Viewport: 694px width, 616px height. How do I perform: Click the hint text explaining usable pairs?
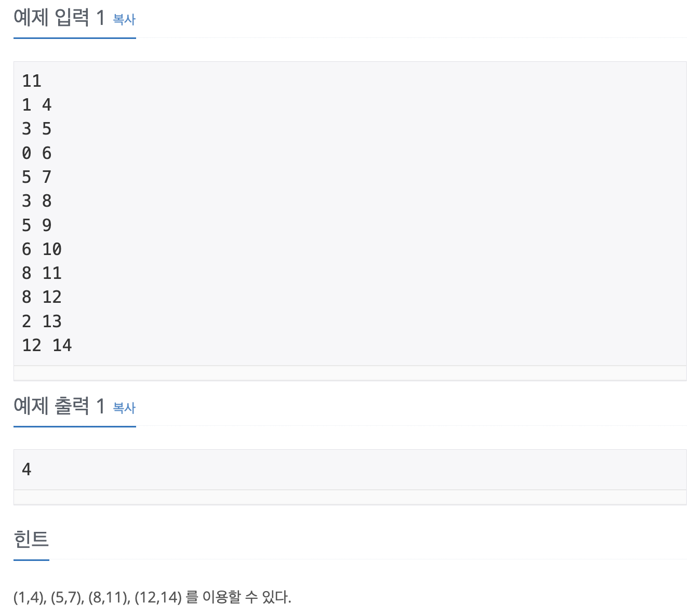pos(153,596)
